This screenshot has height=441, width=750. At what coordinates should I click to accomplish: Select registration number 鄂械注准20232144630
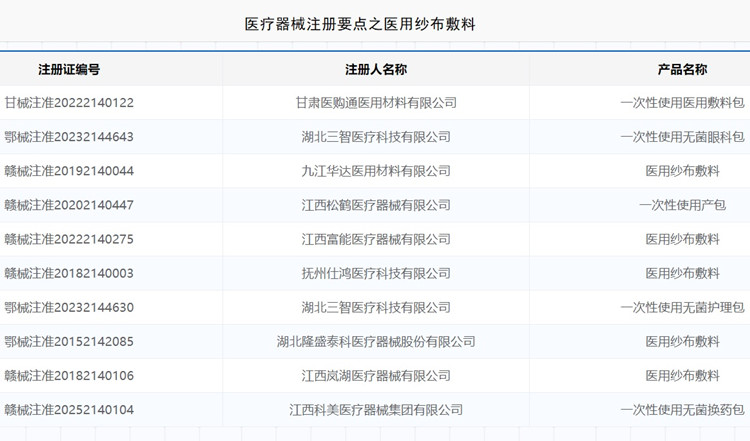(x=69, y=308)
